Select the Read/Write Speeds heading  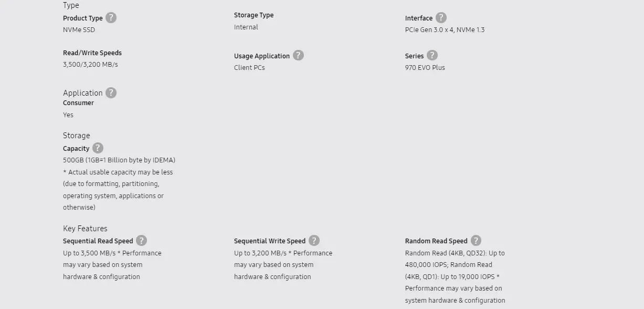92,53
